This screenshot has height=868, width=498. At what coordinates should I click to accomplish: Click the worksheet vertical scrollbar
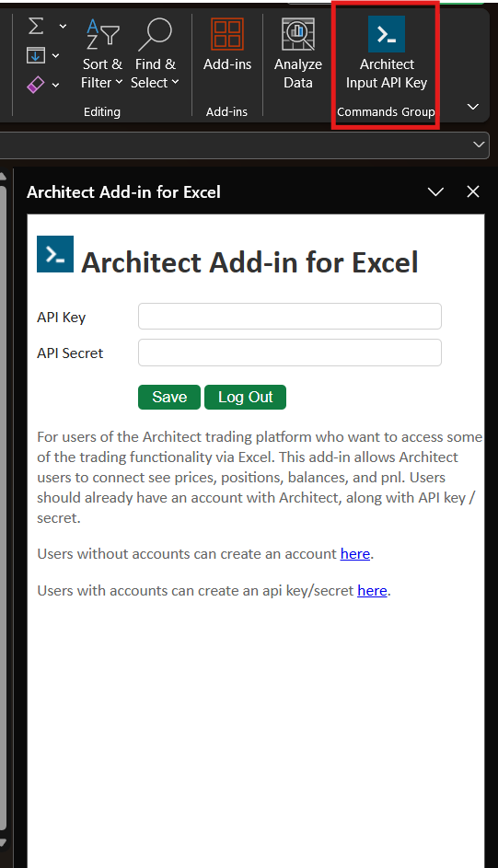2,506
